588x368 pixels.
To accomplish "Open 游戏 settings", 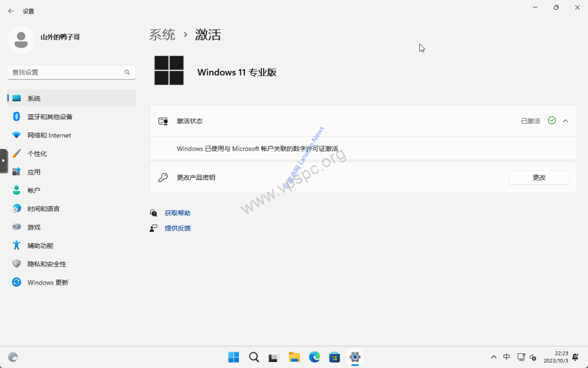I will 71,227.
